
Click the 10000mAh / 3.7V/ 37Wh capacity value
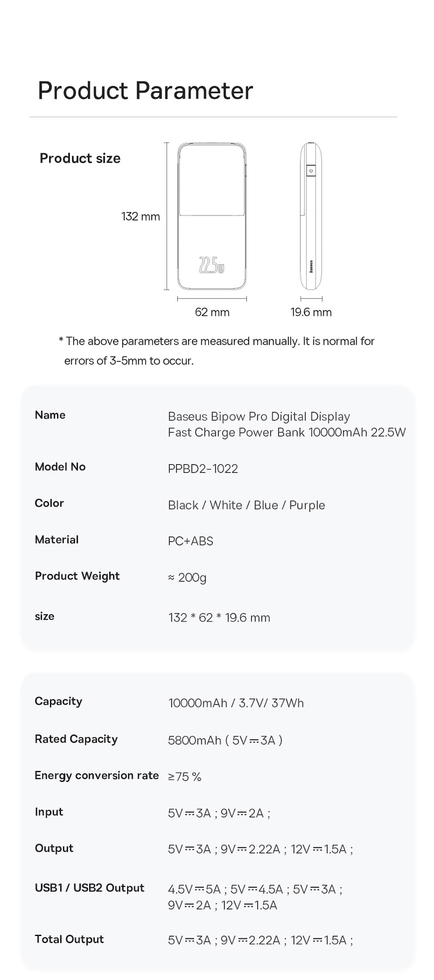coord(236,703)
